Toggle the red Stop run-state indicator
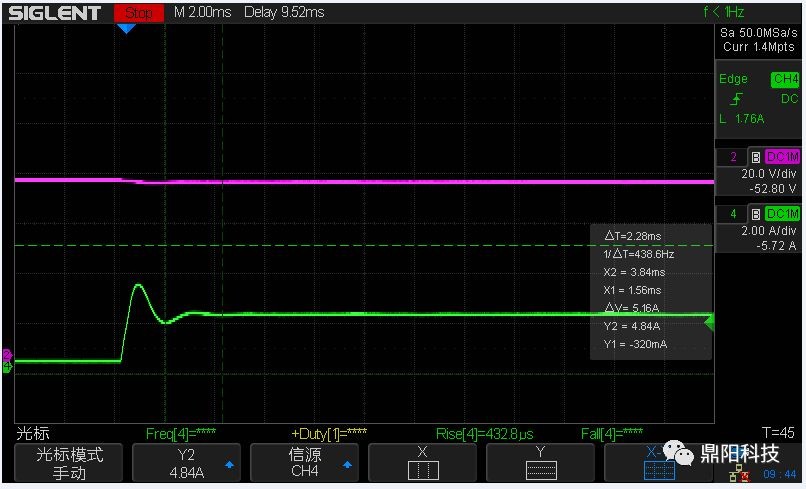 coord(139,13)
